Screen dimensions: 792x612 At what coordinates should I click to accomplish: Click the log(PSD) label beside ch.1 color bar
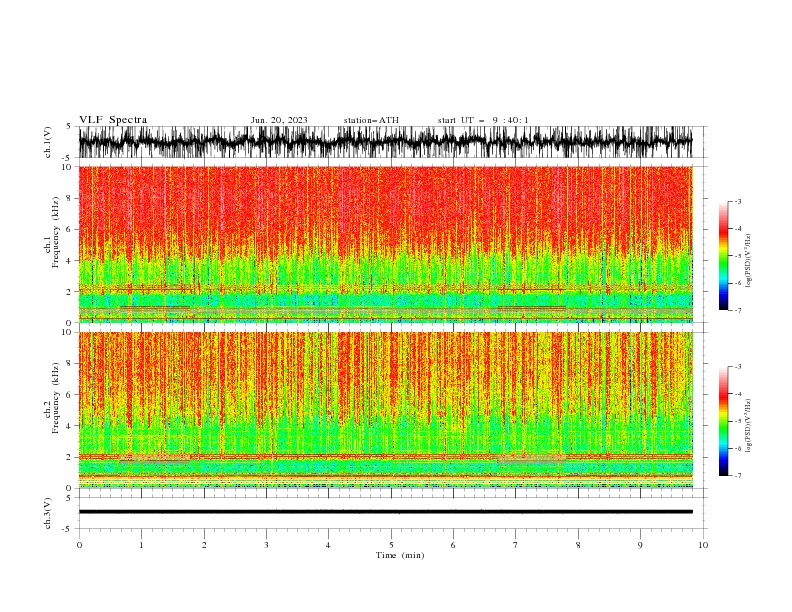(749, 261)
